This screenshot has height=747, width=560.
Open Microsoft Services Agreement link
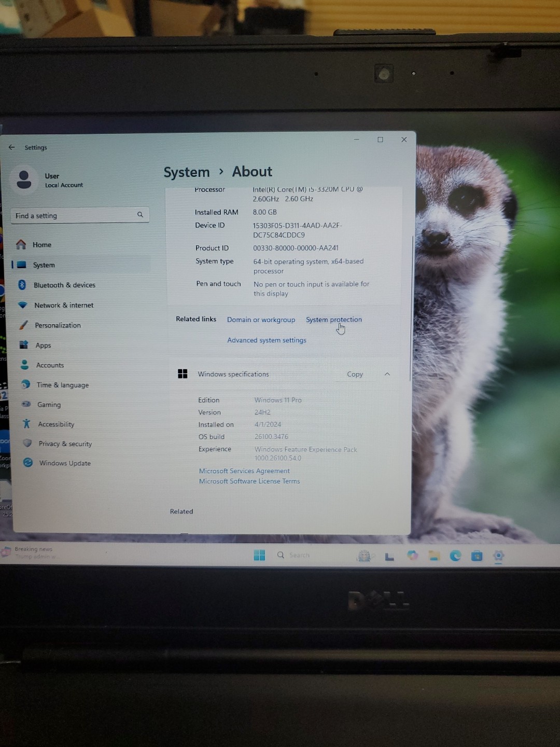tap(244, 471)
